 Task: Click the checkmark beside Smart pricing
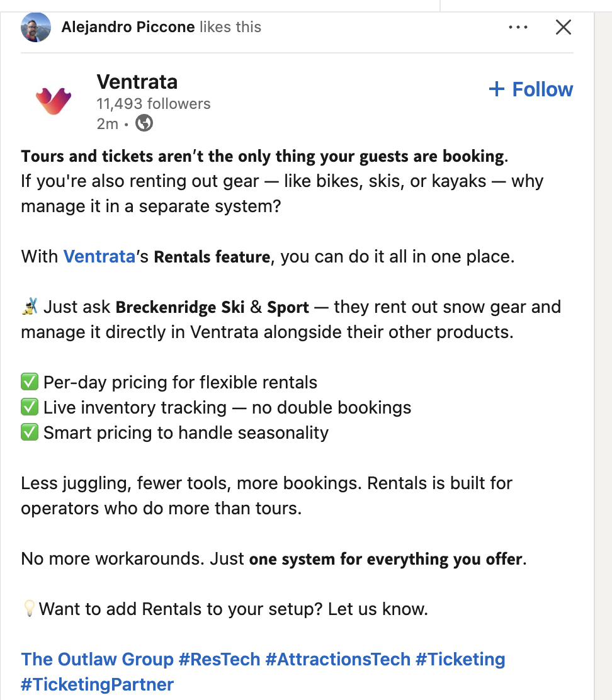click(x=30, y=432)
